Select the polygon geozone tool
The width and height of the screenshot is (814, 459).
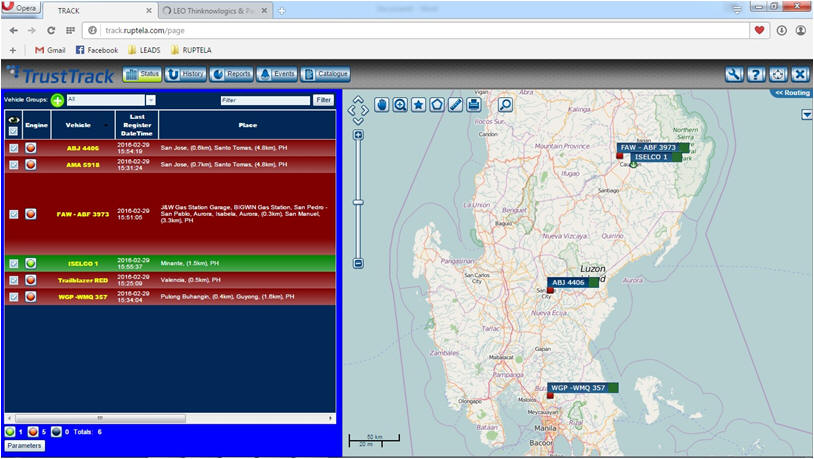click(437, 105)
